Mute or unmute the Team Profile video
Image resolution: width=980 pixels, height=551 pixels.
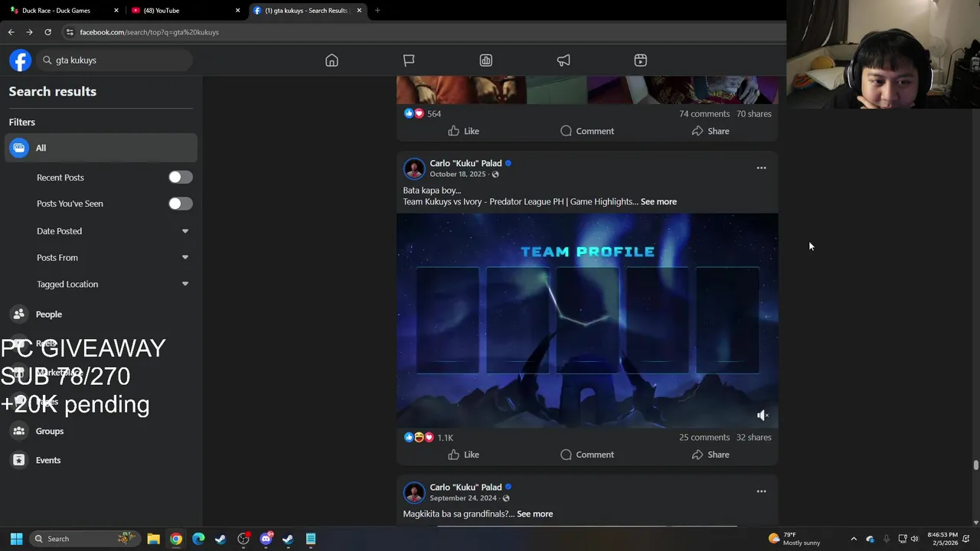763,415
